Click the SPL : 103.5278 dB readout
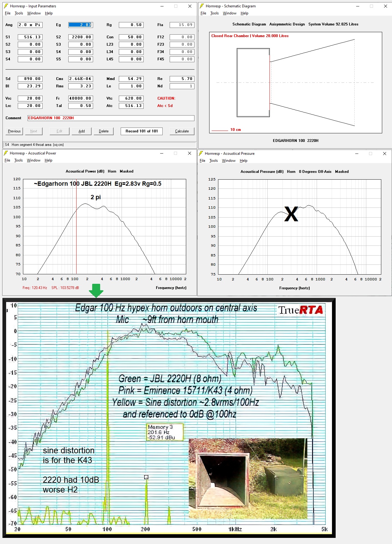 (x=65, y=288)
